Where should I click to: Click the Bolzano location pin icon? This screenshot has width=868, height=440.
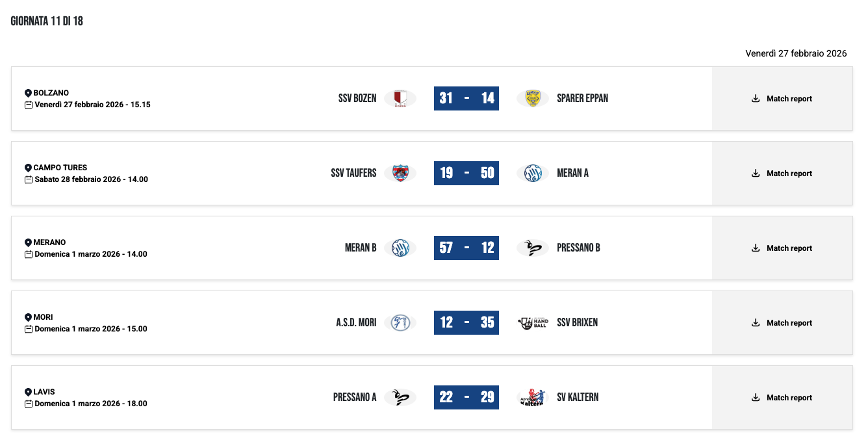click(28, 94)
